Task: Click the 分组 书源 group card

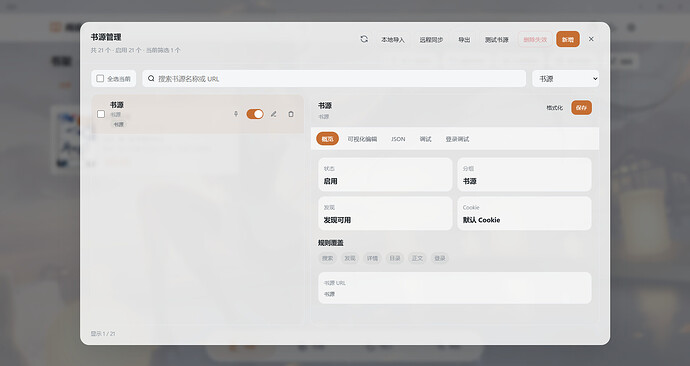Action: [524, 175]
